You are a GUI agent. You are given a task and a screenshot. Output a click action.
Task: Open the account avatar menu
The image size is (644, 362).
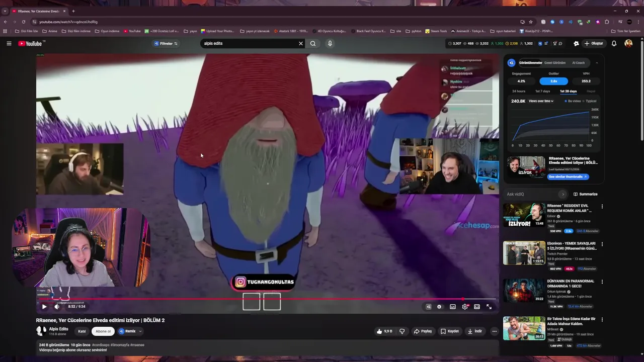tap(628, 44)
